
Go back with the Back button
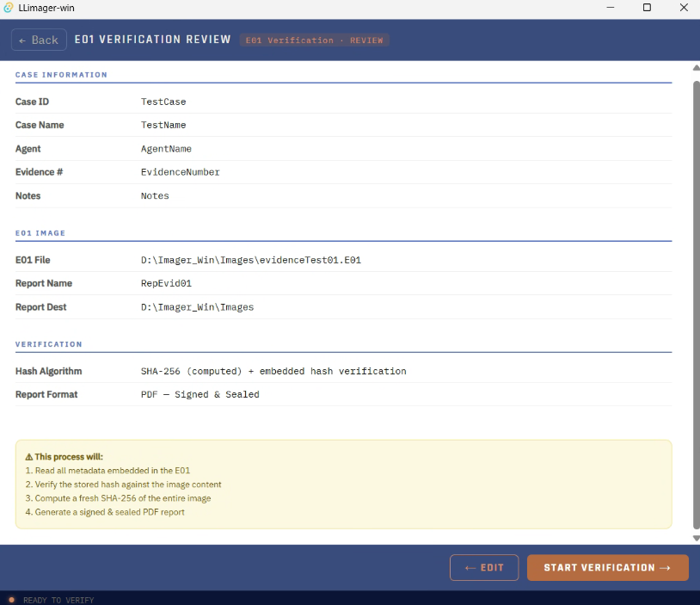pos(39,40)
